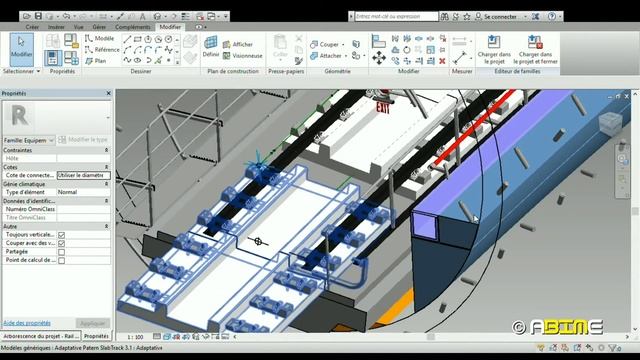
Task: Click the 1:100 view scale
Action: click(x=135, y=337)
